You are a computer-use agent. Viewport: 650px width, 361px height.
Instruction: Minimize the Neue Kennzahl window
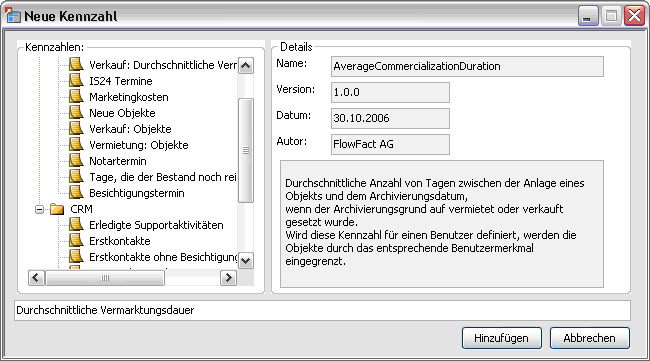[x=588, y=16]
